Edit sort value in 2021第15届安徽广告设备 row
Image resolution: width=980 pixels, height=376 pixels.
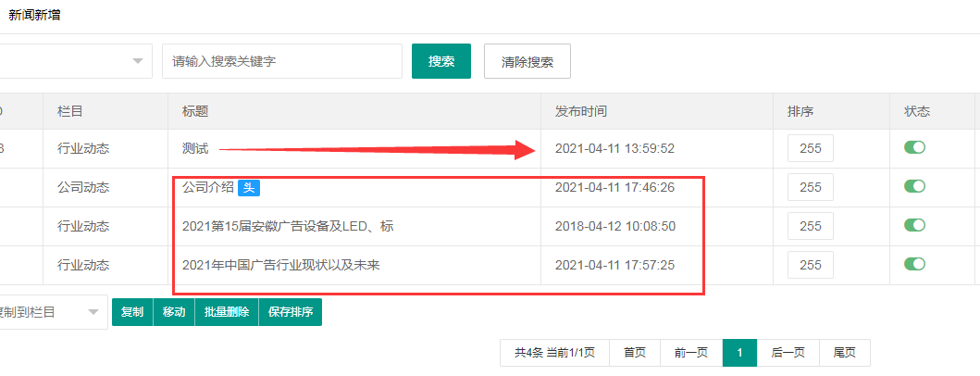[811, 226]
